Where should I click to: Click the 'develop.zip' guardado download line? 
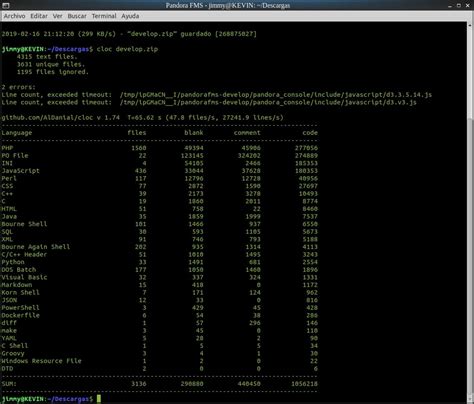pyautogui.click(x=129, y=34)
